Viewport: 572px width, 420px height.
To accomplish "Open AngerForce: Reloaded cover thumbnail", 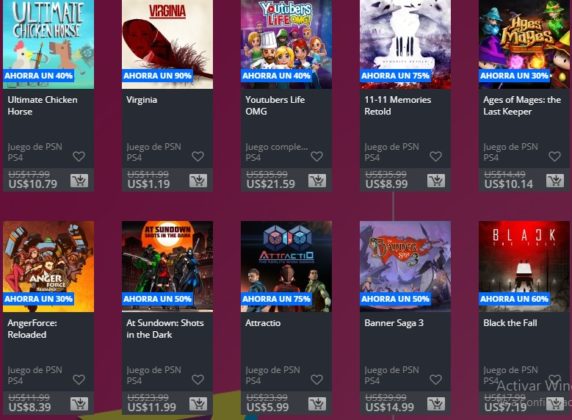I will (49, 266).
